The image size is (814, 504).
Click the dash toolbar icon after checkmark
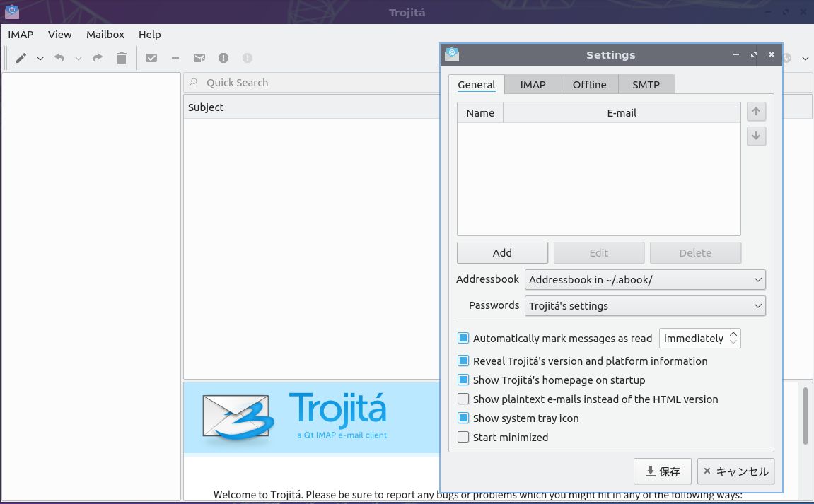point(175,58)
